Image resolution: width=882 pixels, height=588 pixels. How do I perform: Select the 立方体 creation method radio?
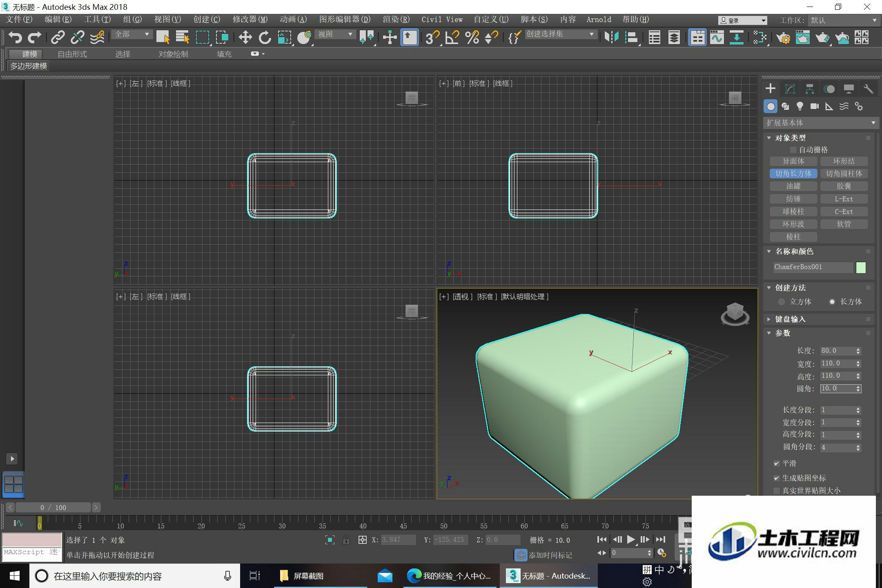(782, 302)
